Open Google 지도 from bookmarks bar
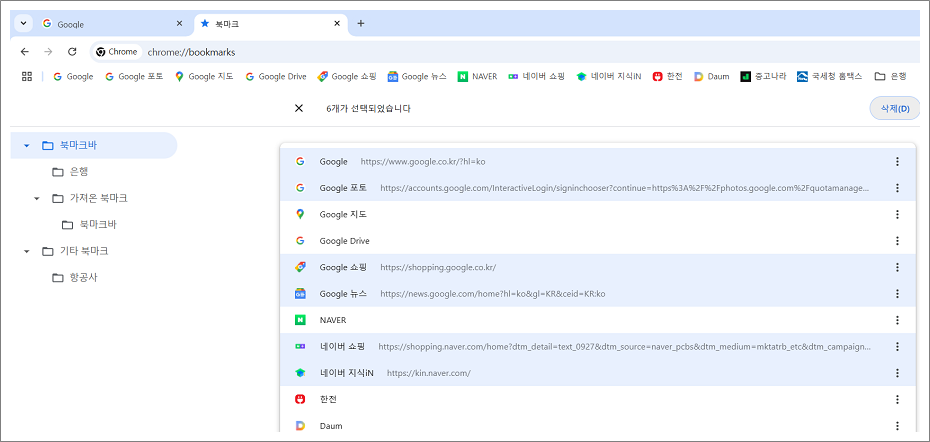The image size is (930, 442). coord(204,77)
